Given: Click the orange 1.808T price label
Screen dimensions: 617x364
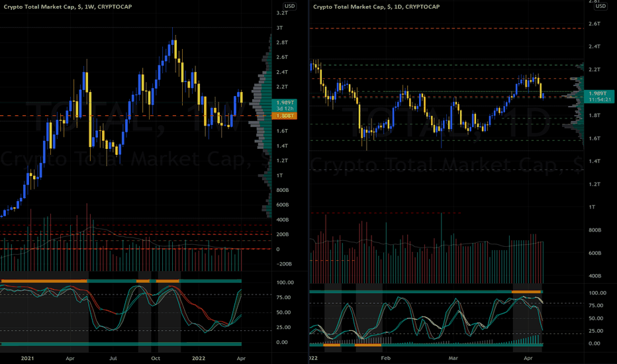Looking at the screenshot, I should pos(284,116).
